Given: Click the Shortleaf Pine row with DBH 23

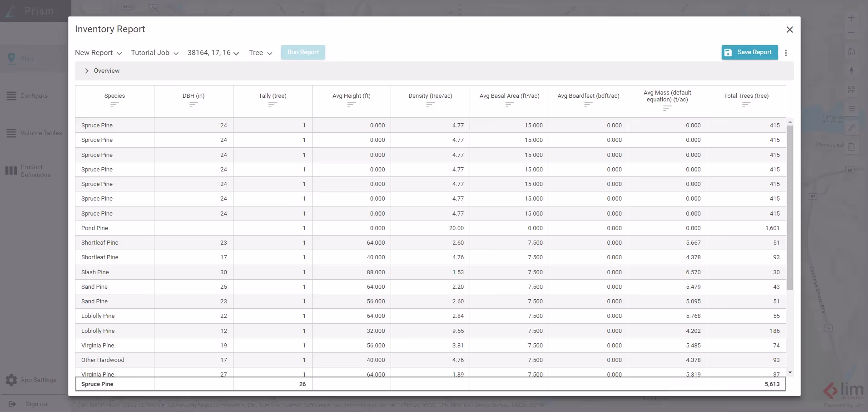Looking at the screenshot, I should tap(431, 243).
